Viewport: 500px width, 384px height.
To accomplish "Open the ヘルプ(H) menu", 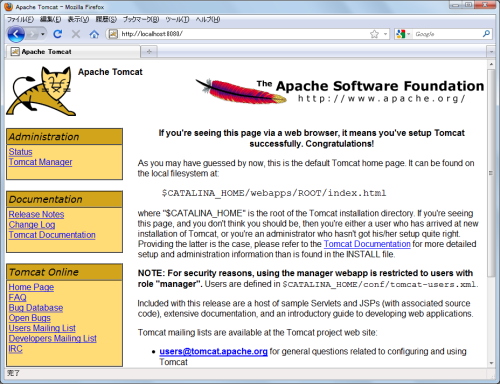I will coord(207,19).
